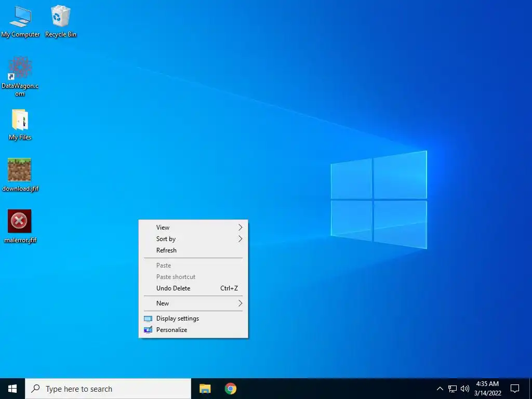Click the arrow beside New

[x=240, y=303]
